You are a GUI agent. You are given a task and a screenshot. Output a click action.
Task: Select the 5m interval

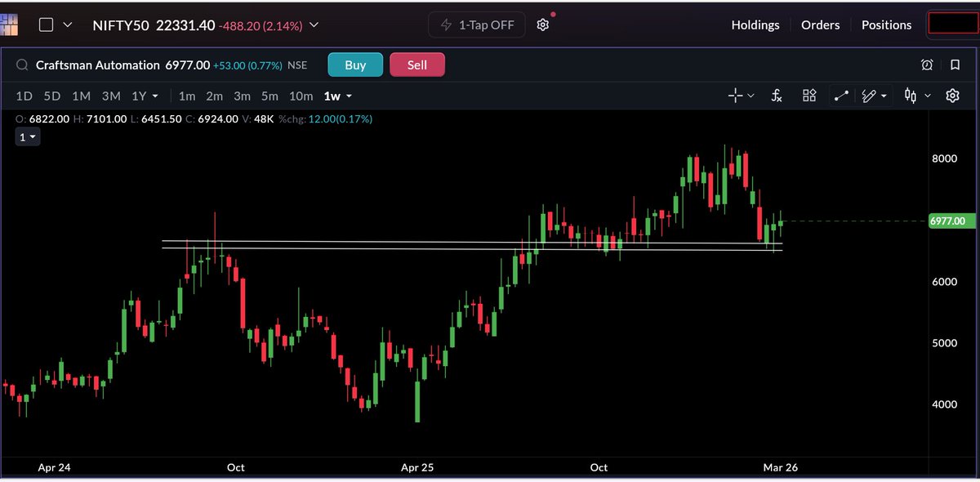pyautogui.click(x=269, y=96)
